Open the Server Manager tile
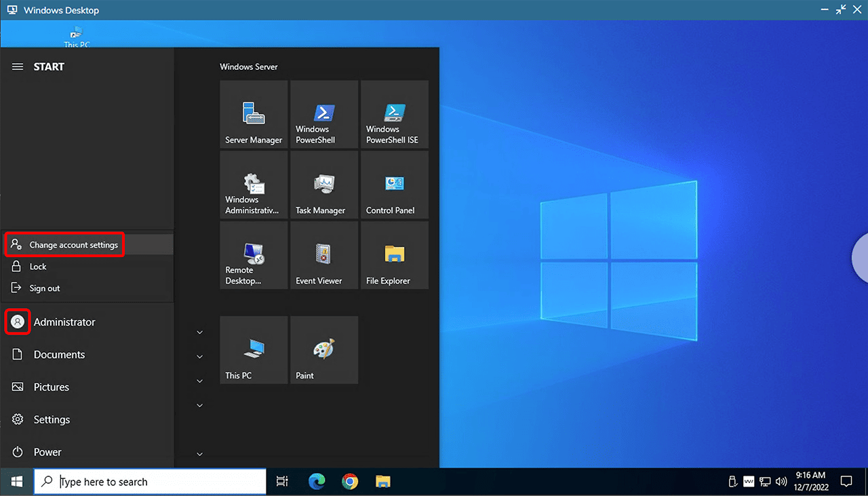Screen dimensions: 868x496 coord(254,114)
